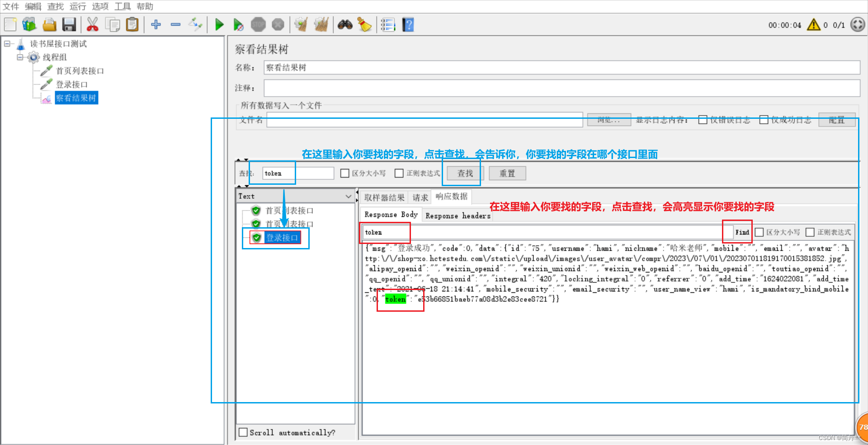Switch to the 请求 tab
The width and height of the screenshot is (868, 445).
coord(420,197)
